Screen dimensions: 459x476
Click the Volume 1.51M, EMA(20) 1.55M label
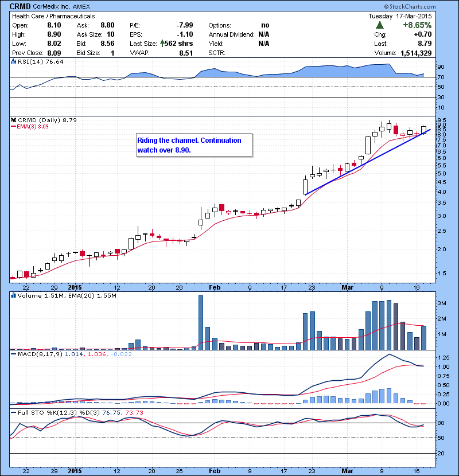[67, 295]
